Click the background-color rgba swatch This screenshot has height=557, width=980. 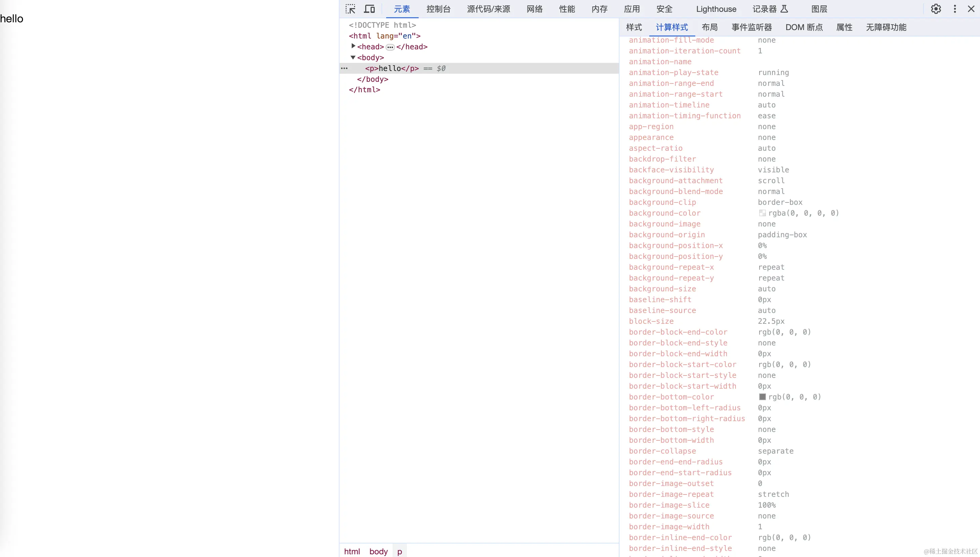tap(762, 213)
